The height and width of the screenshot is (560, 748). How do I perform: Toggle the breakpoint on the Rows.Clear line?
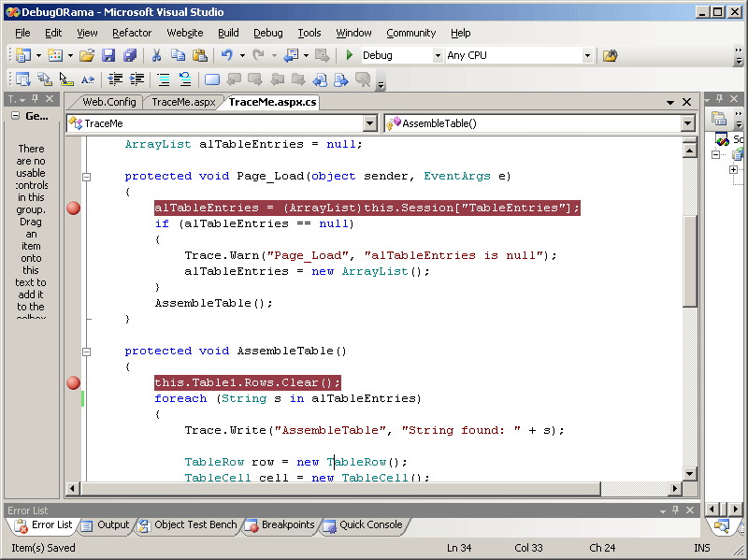[x=74, y=382]
